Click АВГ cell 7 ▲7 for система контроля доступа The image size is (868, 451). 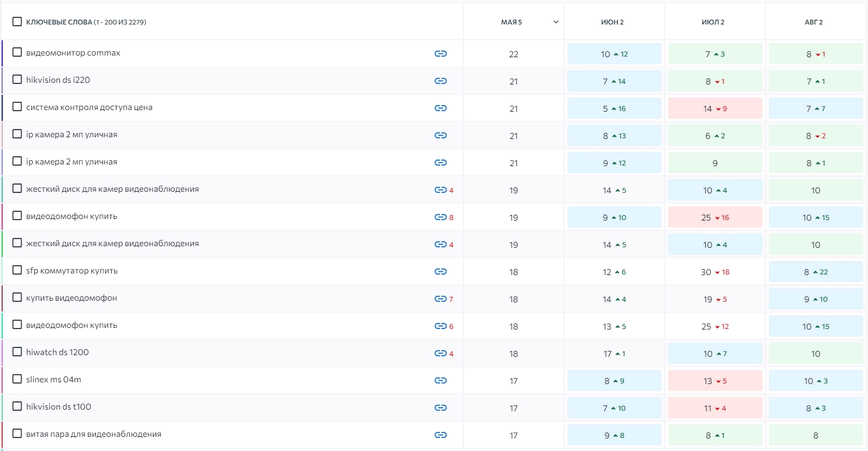point(816,108)
